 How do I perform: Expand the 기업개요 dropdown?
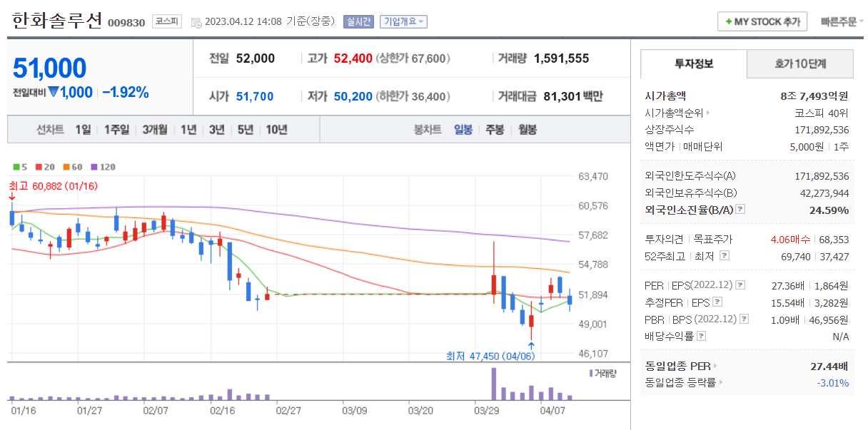click(x=403, y=21)
